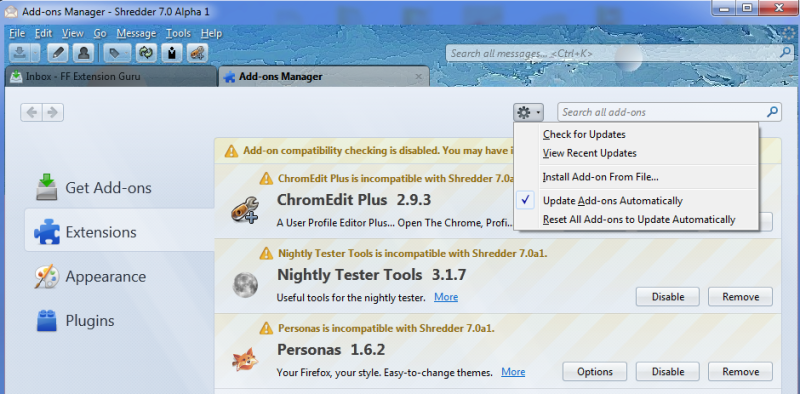Select the Add-ons Manager tab
800x394 pixels.
point(323,77)
